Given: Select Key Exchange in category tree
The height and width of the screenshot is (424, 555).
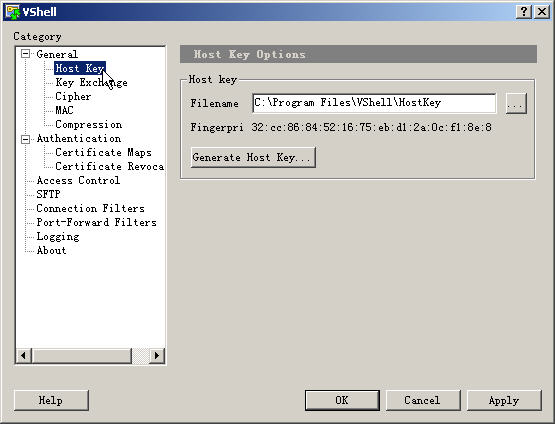Looking at the screenshot, I should click(91, 82).
